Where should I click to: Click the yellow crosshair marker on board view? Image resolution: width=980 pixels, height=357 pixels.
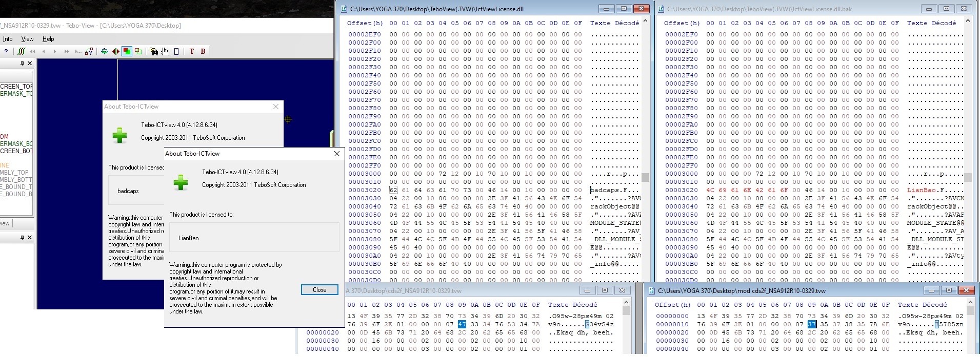[x=288, y=119]
